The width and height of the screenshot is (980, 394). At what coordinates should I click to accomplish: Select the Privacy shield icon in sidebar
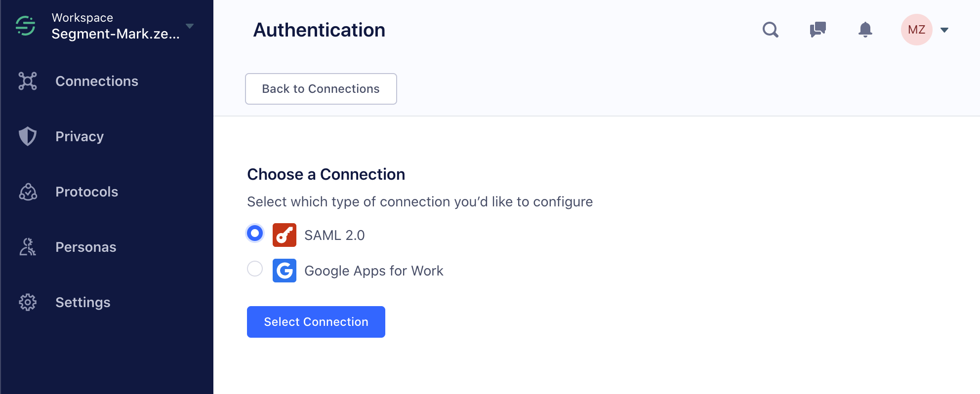(28, 136)
